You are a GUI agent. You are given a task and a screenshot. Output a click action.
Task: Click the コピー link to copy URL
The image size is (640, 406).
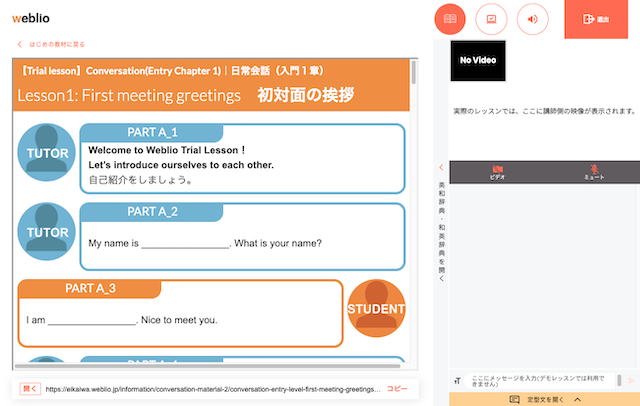coord(397,389)
